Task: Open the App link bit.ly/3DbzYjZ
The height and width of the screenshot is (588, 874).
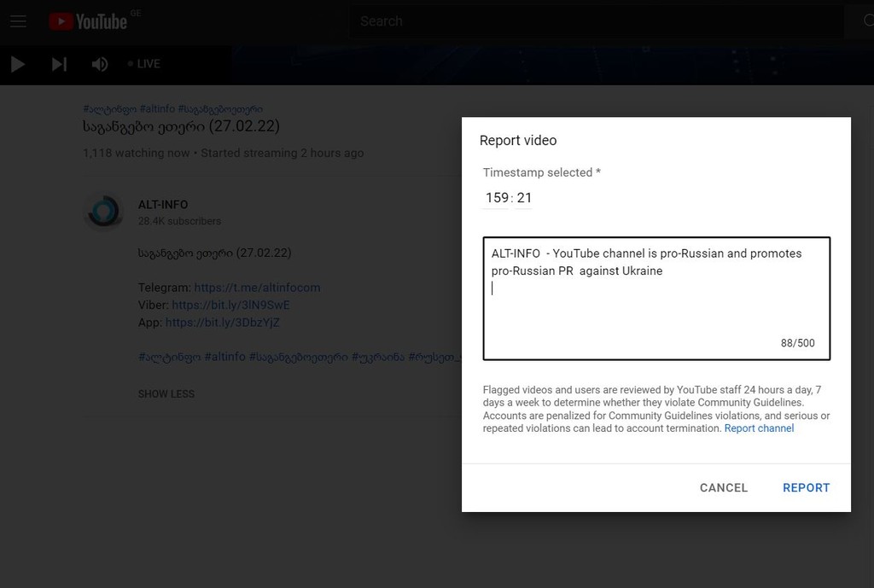Action: pos(223,322)
